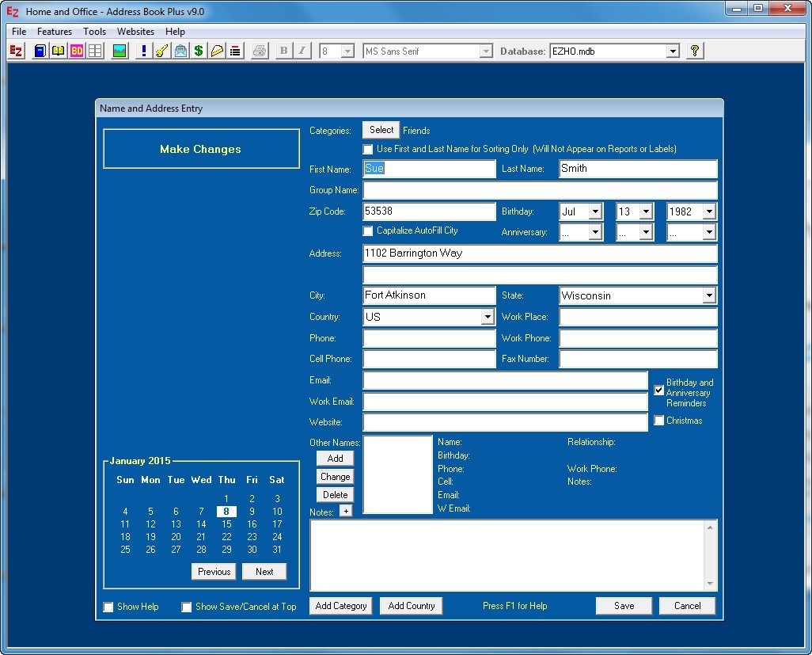This screenshot has height=655, width=812.
Task: Select the grid view toolbar icon
Action: click(x=95, y=50)
